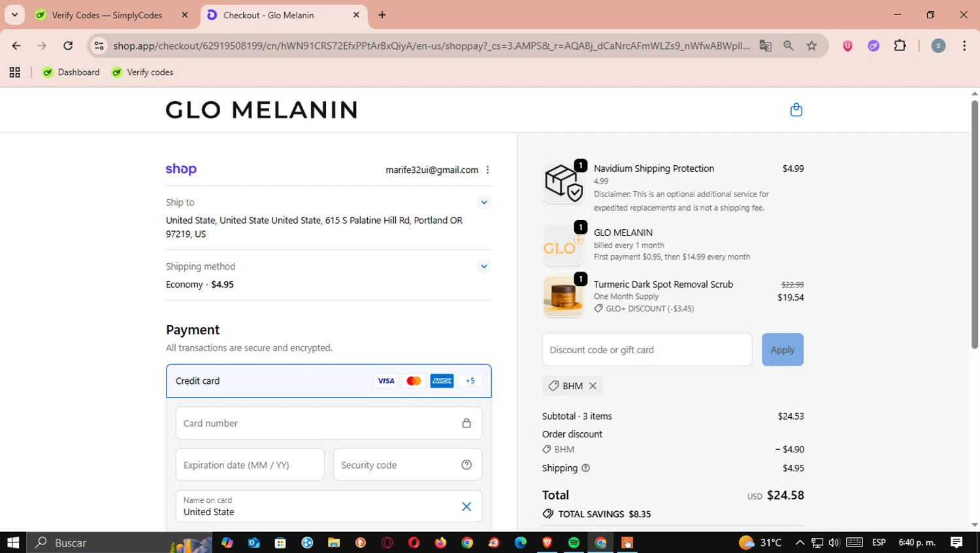This screenshot has width=980, height=553.
Task: Click the Navidium Shipping Protection thumbnail
Action: pos(563,182)
